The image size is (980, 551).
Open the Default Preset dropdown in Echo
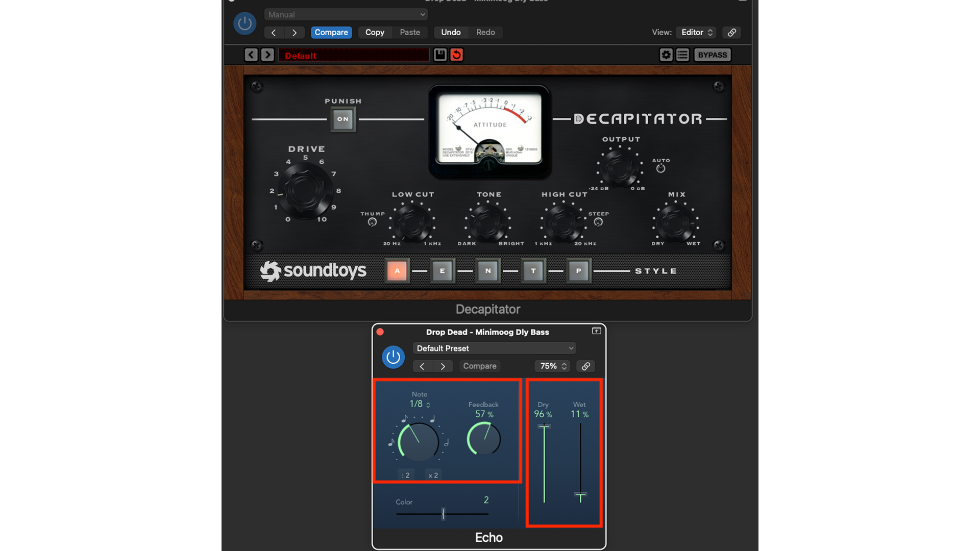(494, 348)
